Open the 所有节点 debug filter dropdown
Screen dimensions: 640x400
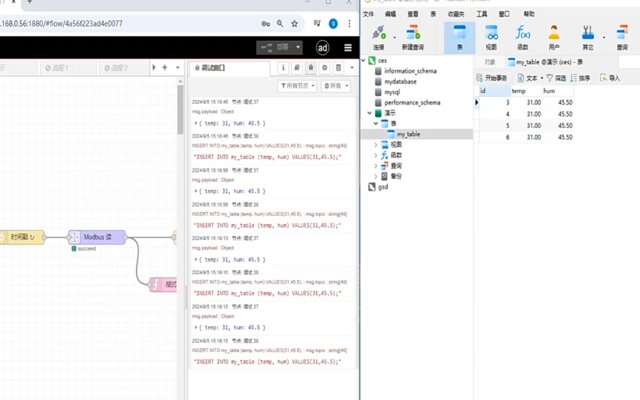point(298,87)
